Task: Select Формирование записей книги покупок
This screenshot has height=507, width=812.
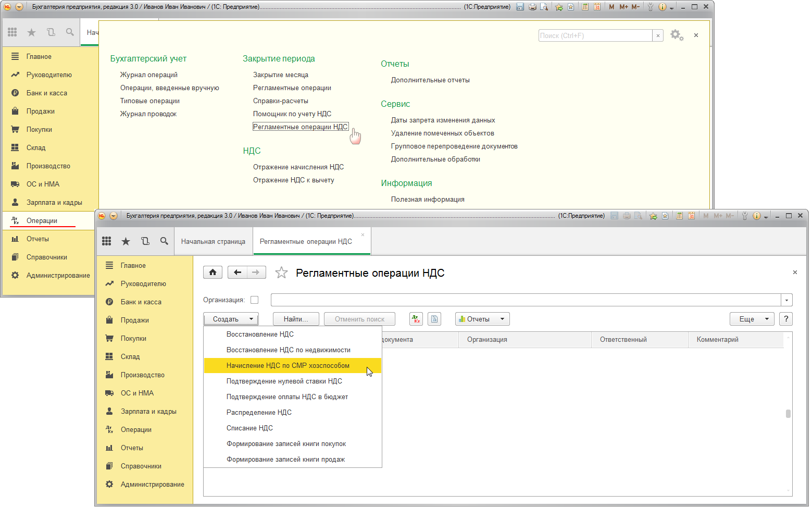Action: click(x=292, y=444)
